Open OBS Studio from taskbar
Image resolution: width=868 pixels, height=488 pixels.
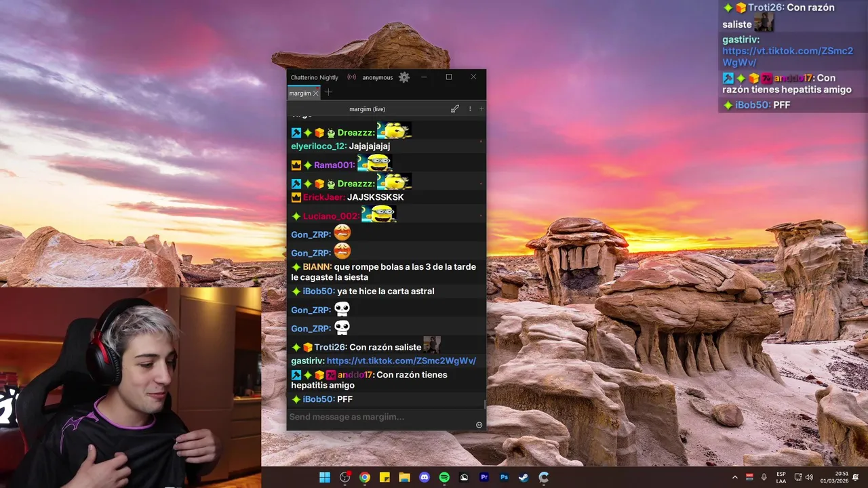coord(345,477)
